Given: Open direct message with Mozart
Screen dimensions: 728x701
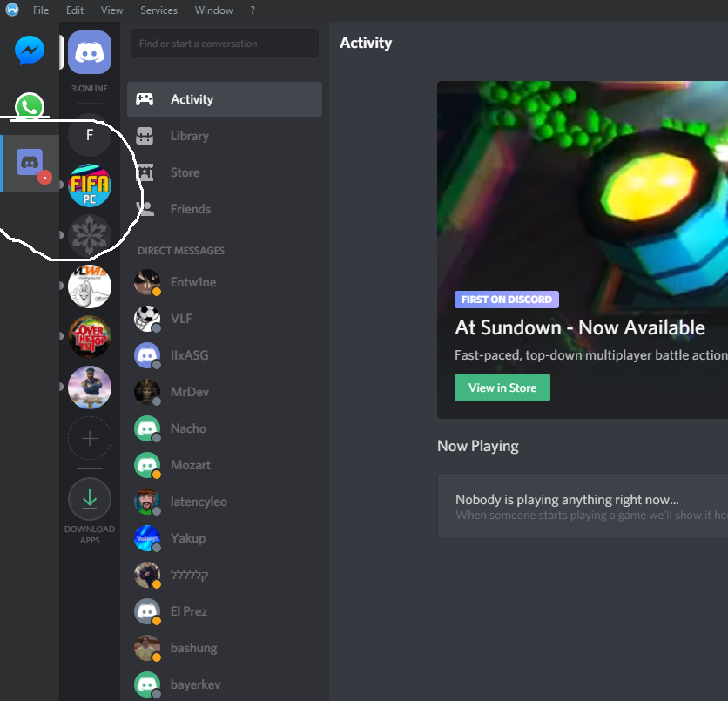Looking at the screenshot, I should tap(225, 465).
